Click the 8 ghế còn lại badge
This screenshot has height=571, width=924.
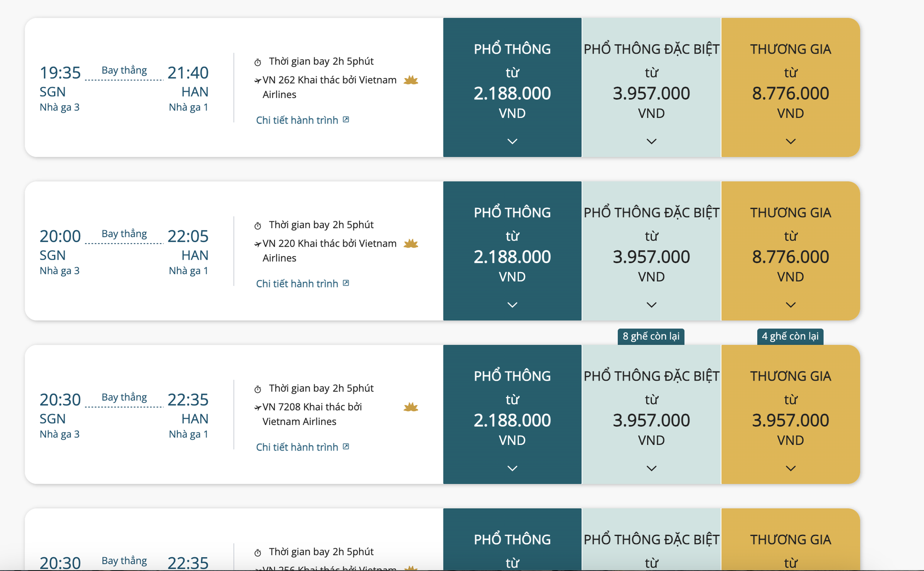click(x=652, y=337)
